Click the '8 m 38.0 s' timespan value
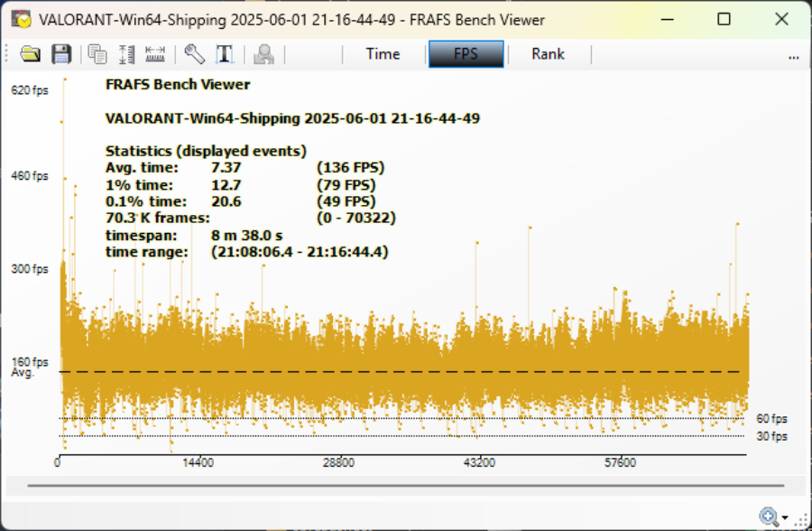Screen dimensions: 812x531 tap(247, 236)
